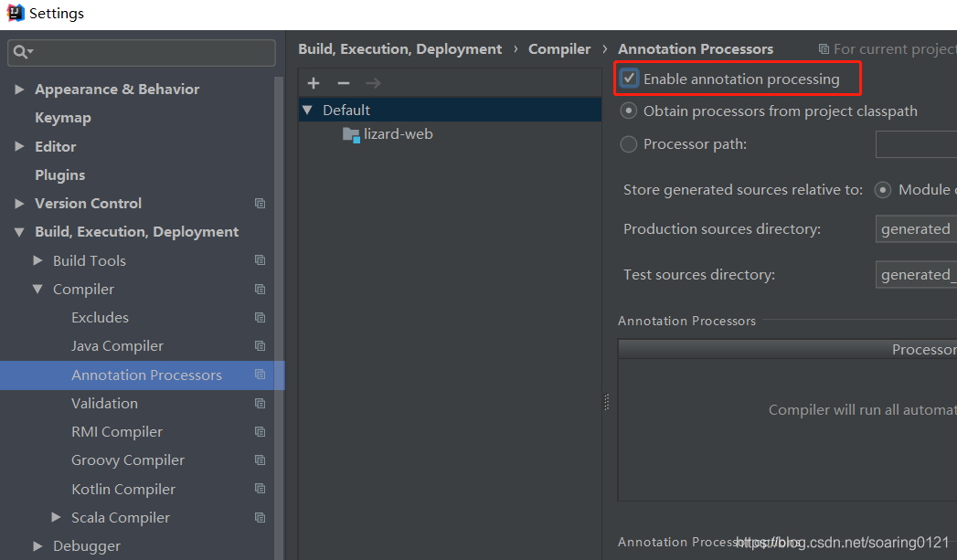Expand Appearance & Behavior section
The width and height of the screenshot is (957, 560).
coord(19,89)
